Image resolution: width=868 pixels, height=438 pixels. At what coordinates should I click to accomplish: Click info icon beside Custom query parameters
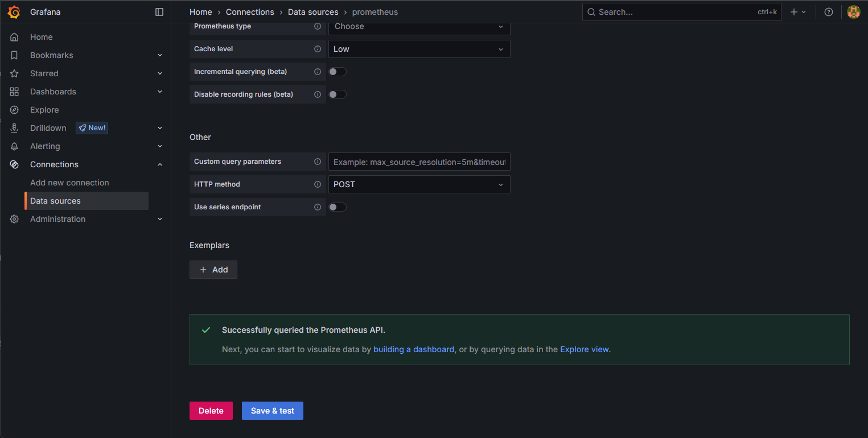(318, 162)
